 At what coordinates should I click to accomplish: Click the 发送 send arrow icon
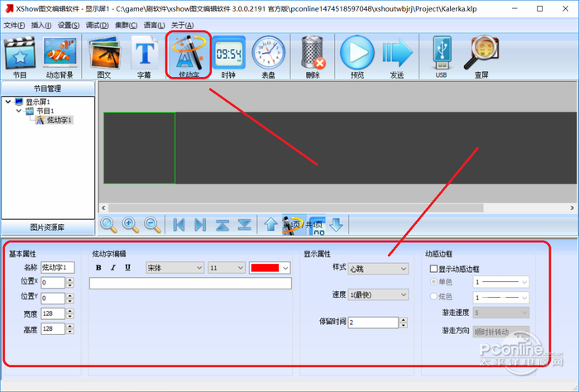(397, 57)
